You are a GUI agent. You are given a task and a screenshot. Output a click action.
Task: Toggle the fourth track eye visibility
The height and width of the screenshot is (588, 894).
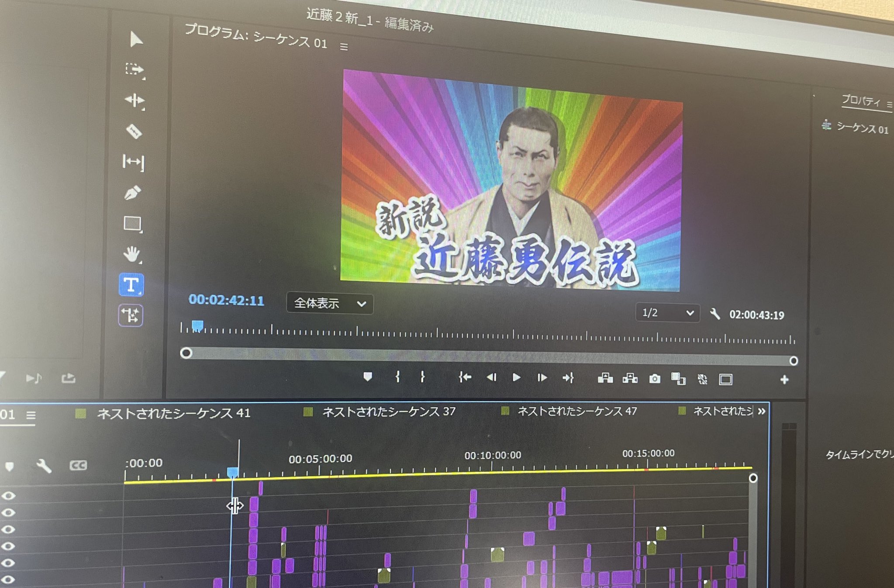(x=9, y=546)
